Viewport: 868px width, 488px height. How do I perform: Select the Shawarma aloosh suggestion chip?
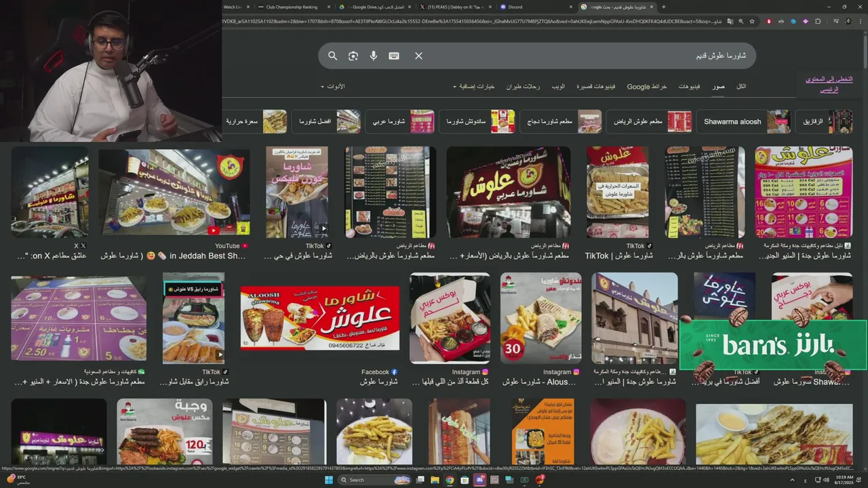point(743,121)
